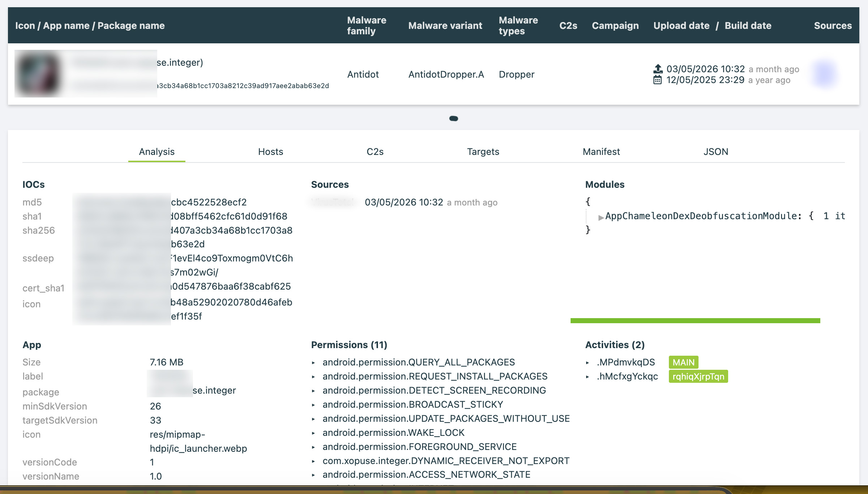Click the blurred source icon in row
Viewport: 868px width, 494px height.
[825, 74]
